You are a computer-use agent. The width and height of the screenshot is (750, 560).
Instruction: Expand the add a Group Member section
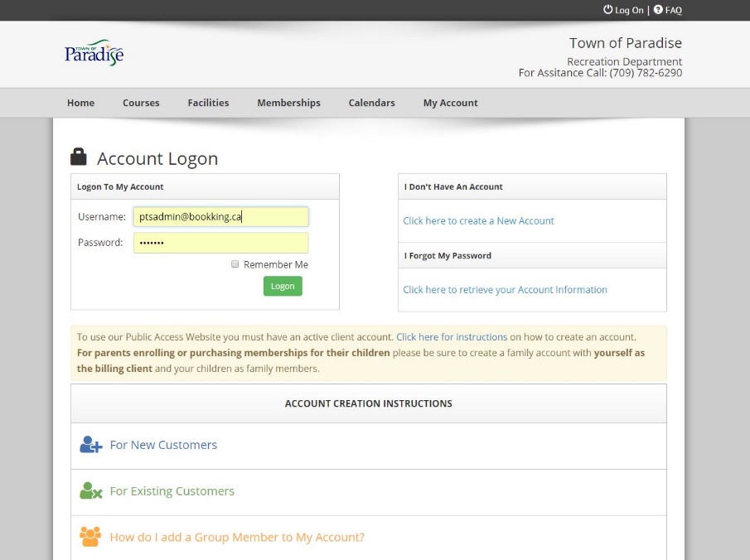(237, 537)
